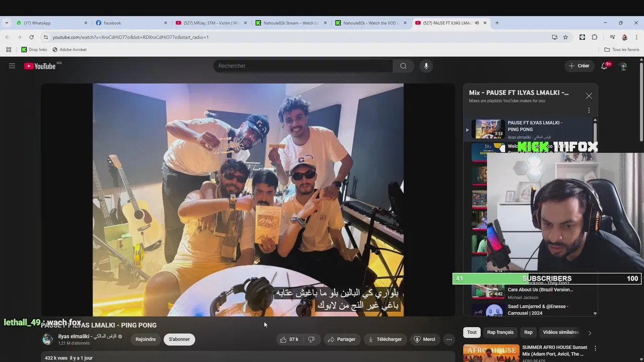Image resolution: width=644 pixels, height=362 pixels.
Task: Click the Télécharger download button
Action: (385, 339)
